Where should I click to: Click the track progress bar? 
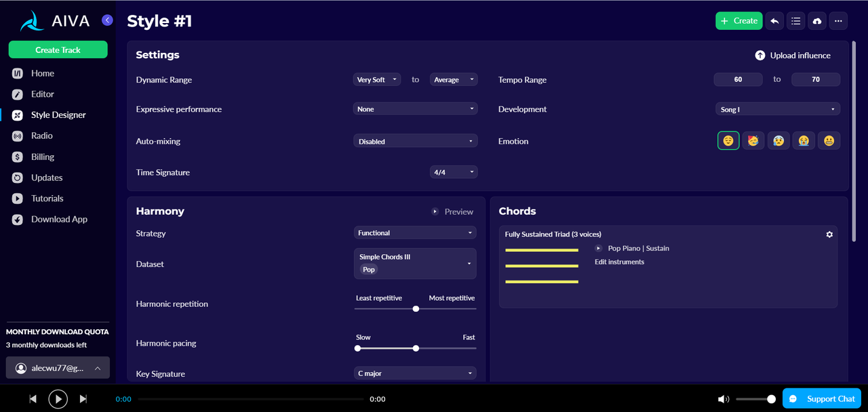click(251, 399)
